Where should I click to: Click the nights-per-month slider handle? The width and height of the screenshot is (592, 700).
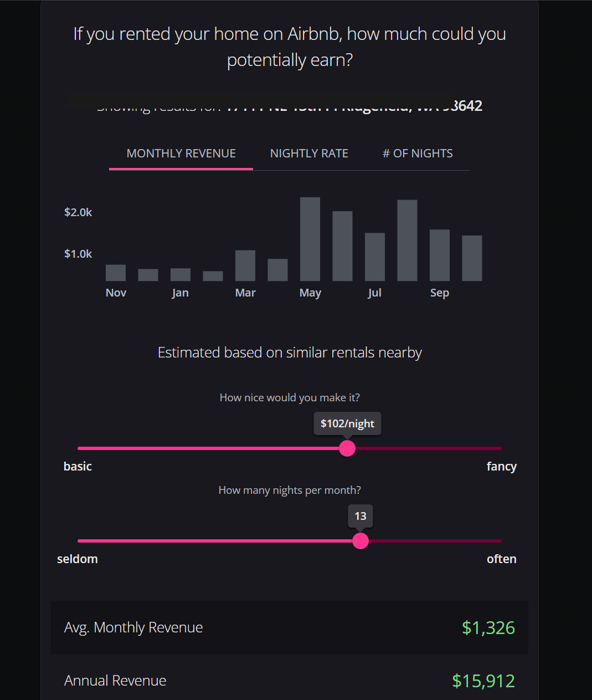coord(360,540)
